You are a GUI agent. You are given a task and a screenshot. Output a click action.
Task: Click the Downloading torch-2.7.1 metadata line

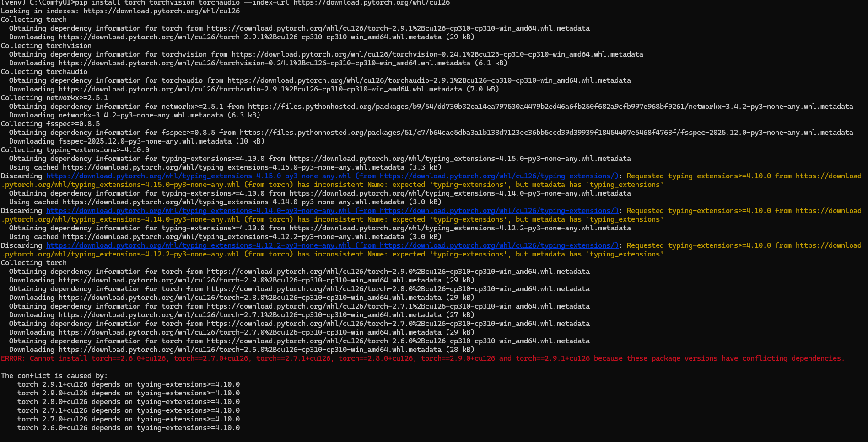point(241,315)
